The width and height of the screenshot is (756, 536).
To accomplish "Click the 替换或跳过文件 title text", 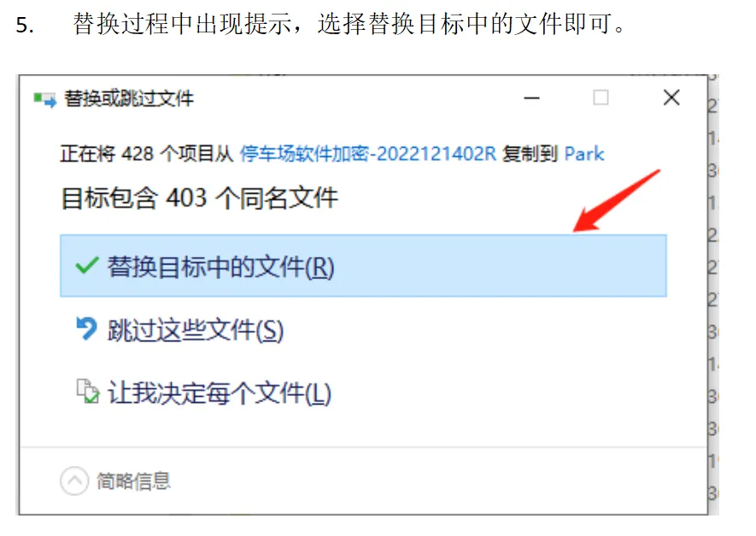I will pyautogui.click(x=129, y=99).
